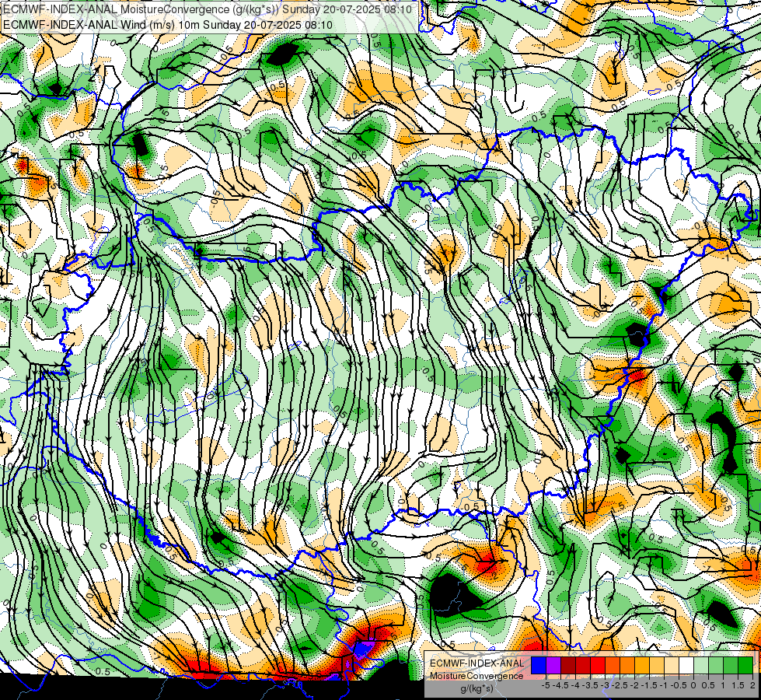Click the '1.5' legend tick value
This screenshot has height=700, width=761.
coord(738,685)
